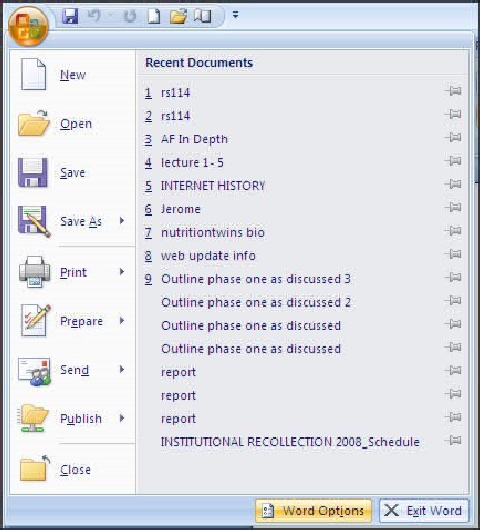Click the blank New document icon in Quick Access toolbar
The height and width of the screenshot is (530, 480).
154,16
